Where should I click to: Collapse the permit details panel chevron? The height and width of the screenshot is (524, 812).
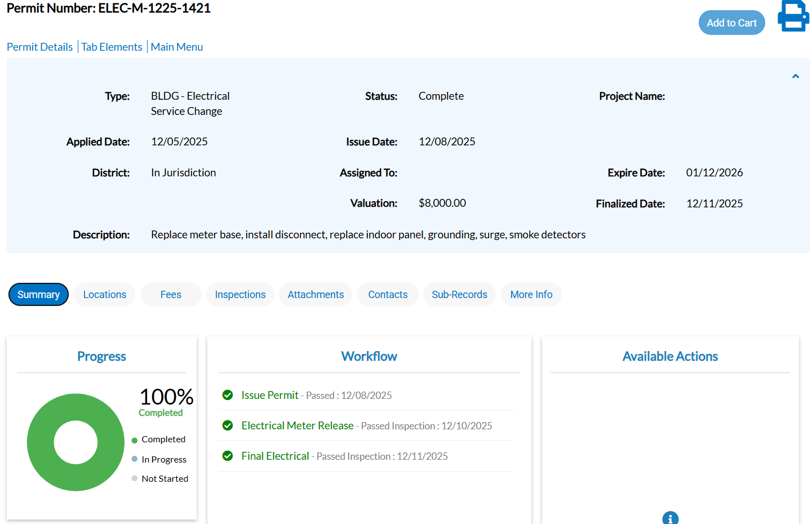pos(796,76)
